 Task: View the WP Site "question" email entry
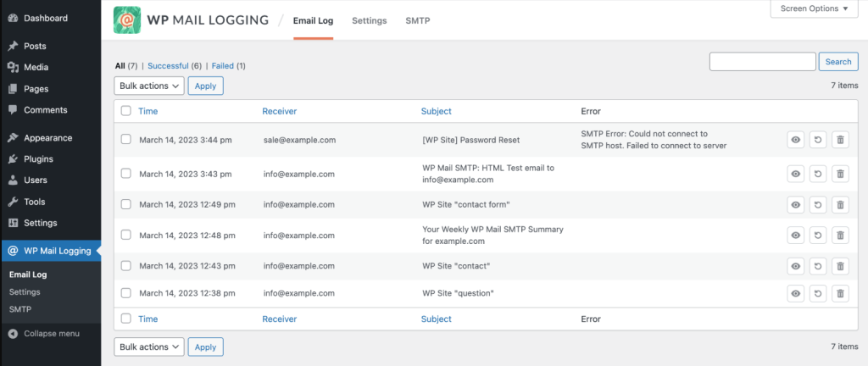795,293
